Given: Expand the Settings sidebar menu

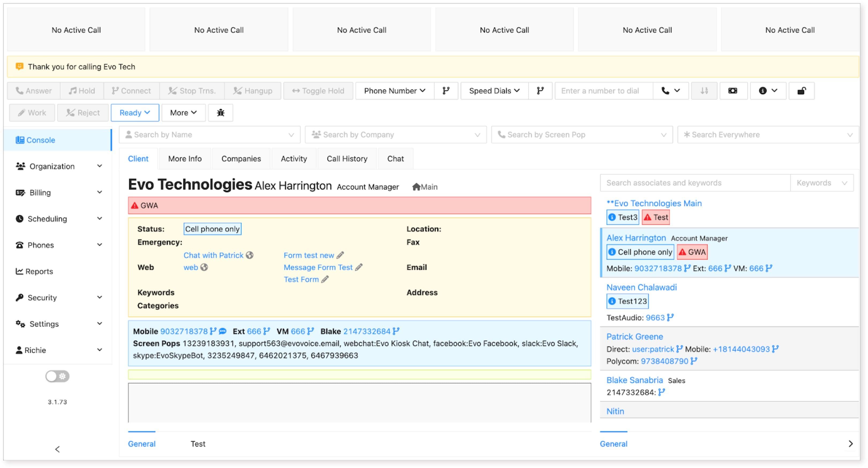Looking at the screenshot, I should click(58, 324).
